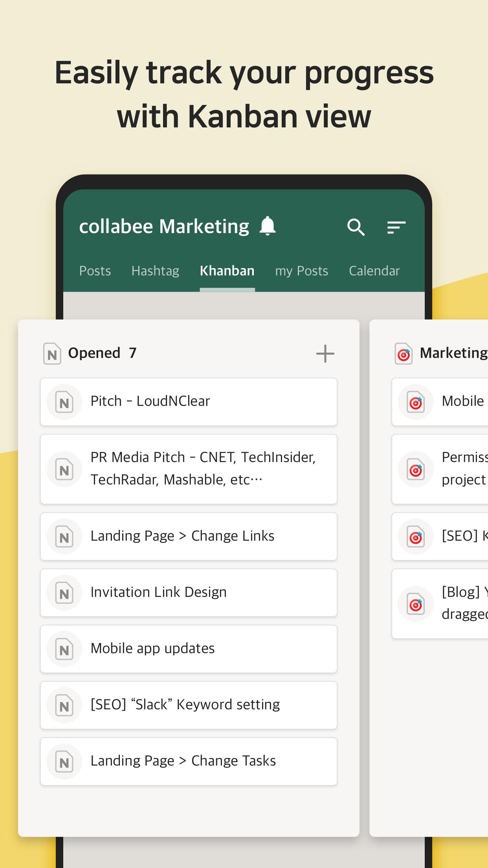This screenshot has width=488, height=868.
Task: Add a card with the Opened column plus
Action: pyautogui.click(x=325, y=353)
